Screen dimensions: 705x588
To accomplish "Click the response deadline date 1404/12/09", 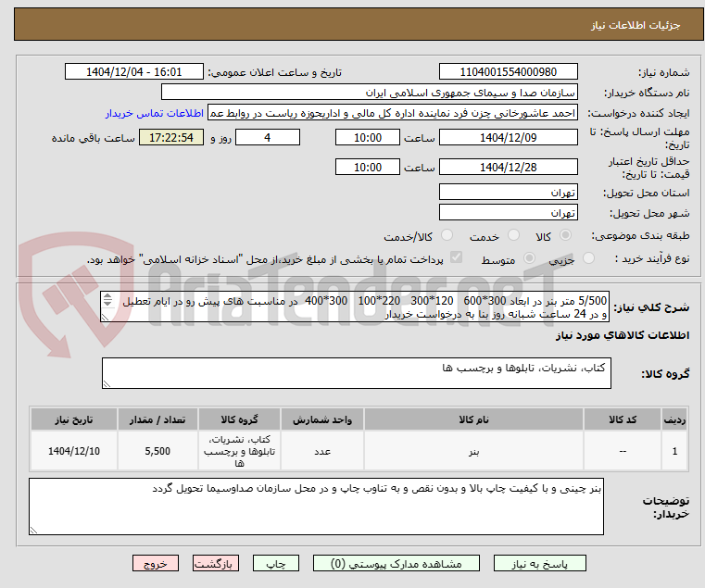I will click(508, 138).
